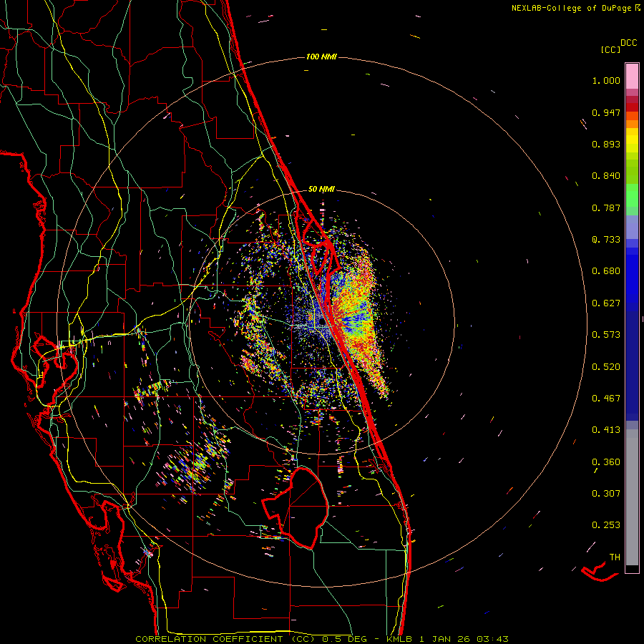
Task: Click the 0.5 DEG elevation label
Action: (x=344, y=639)
